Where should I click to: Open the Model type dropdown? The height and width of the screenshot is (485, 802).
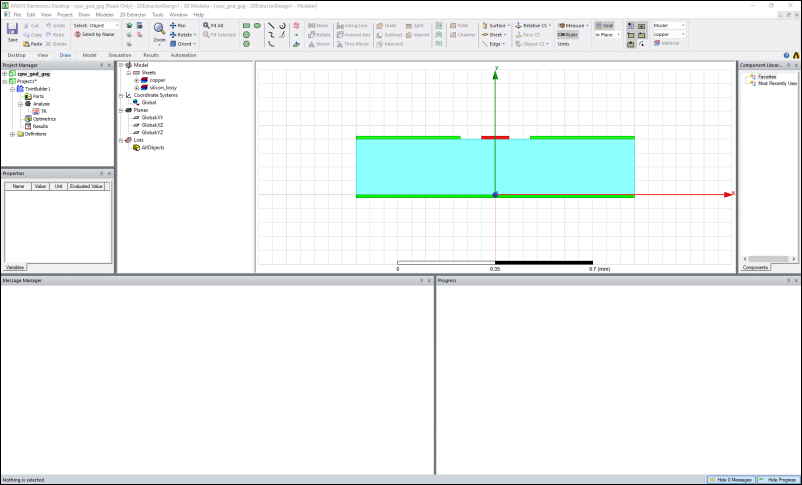point(669,25)
